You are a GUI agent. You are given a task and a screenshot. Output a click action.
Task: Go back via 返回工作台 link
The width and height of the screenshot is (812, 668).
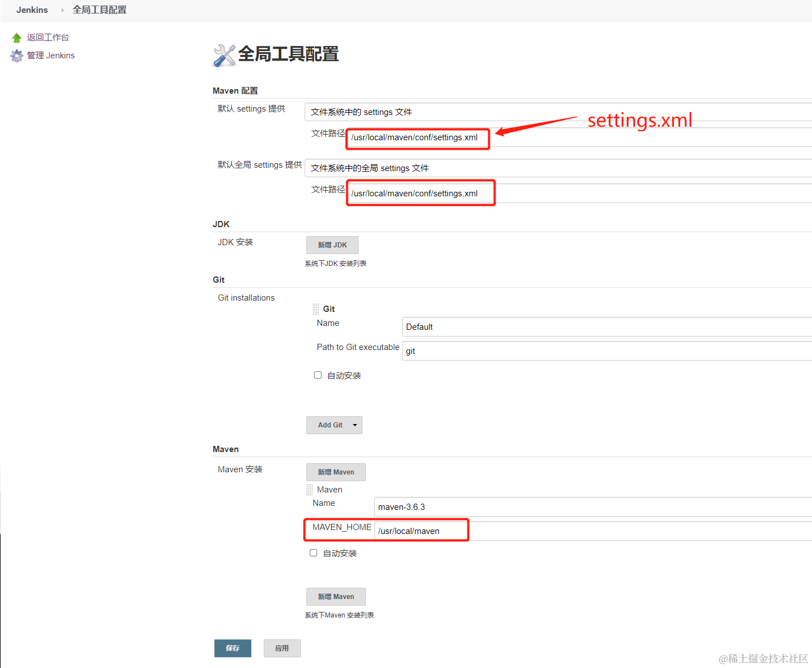point(48,38)
